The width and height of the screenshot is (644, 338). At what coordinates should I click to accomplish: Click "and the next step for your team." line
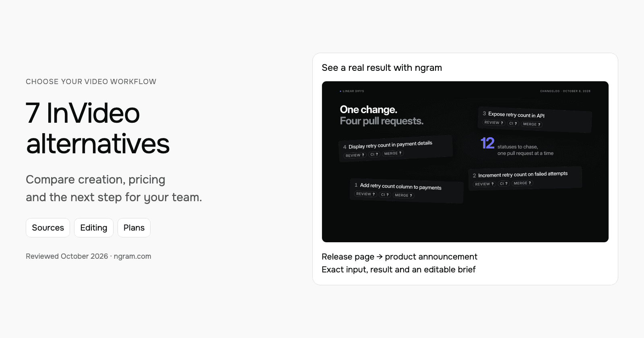coord(114,197)
